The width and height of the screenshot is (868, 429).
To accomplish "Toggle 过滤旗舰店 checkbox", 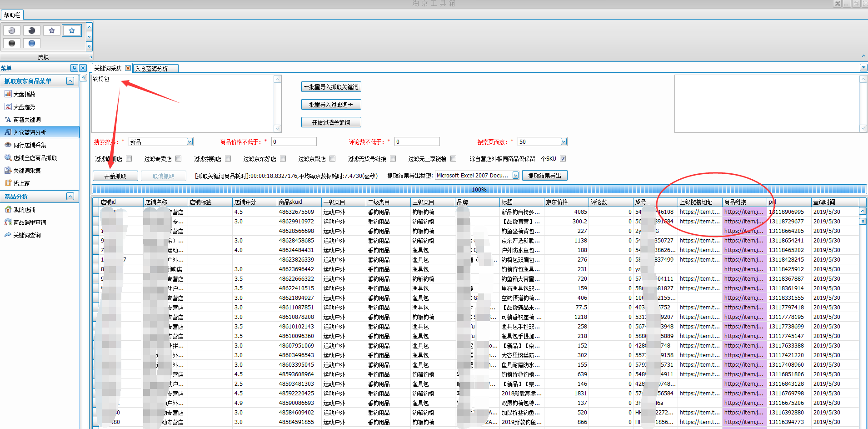I will tap(129, 159).
